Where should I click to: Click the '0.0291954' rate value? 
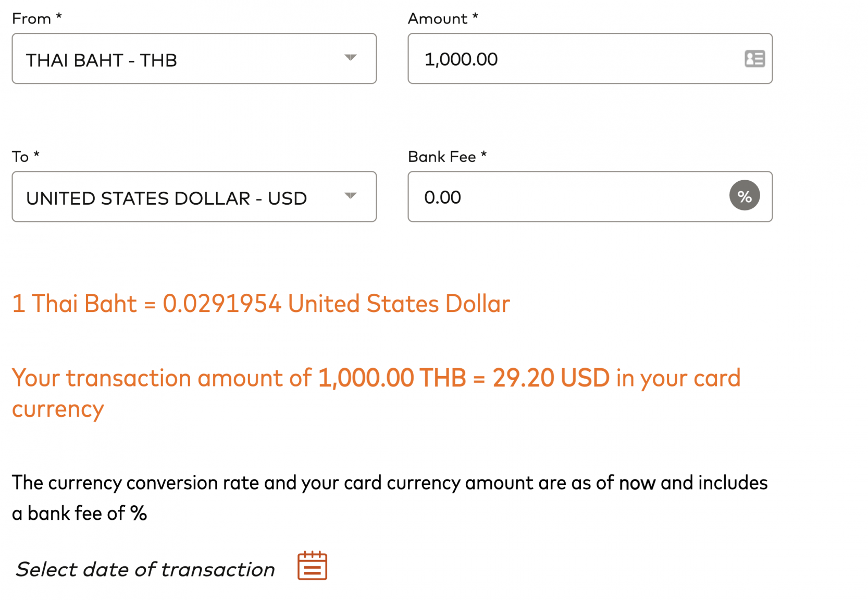(222, 304)
